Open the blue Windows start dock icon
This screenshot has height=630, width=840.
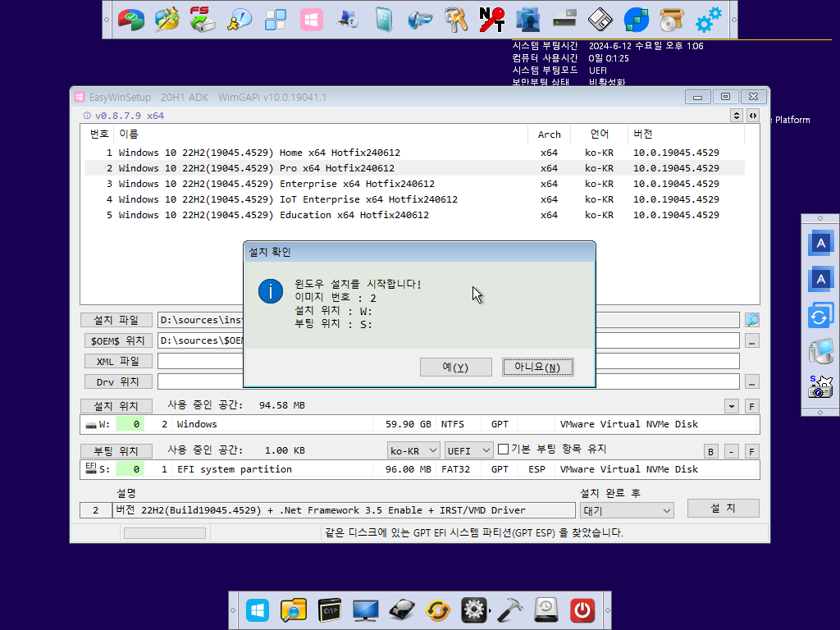tap(257, 610)
